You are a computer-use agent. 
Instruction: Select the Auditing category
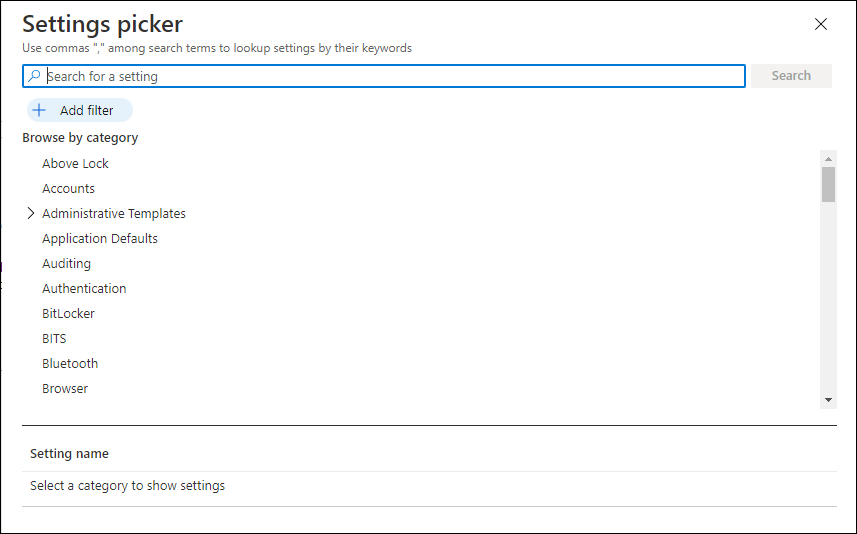click(66, 264)
